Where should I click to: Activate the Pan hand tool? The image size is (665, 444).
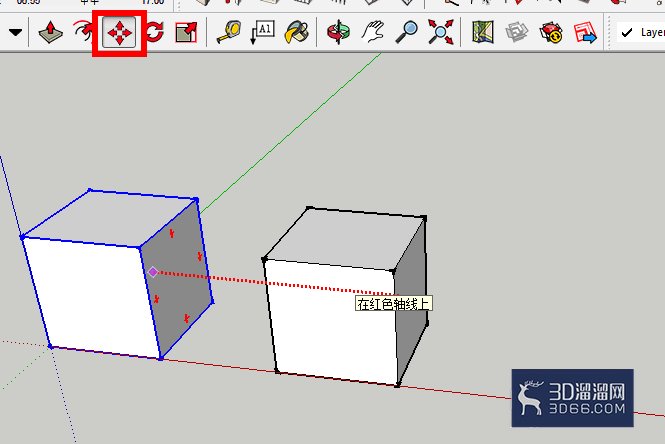(x=372, y=32)
